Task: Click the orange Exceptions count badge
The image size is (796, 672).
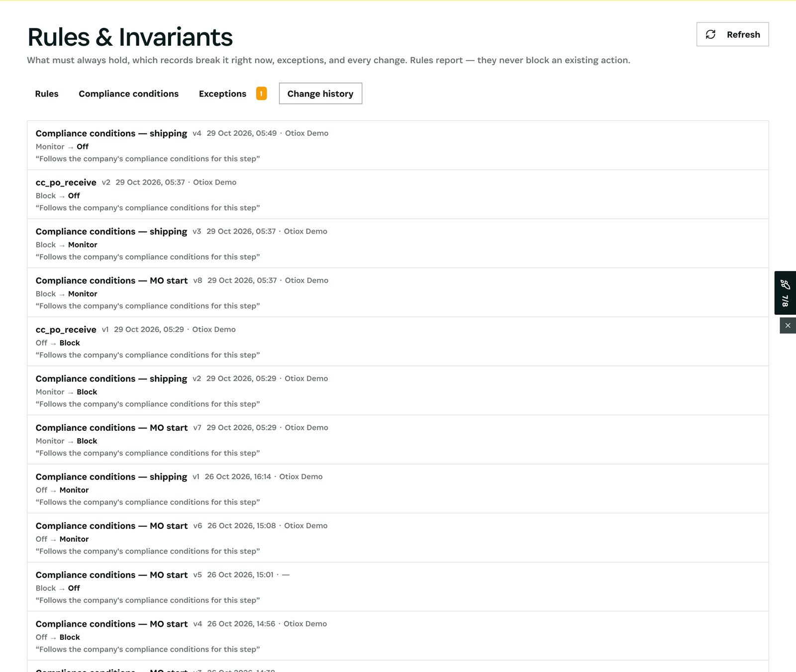Action: point(261,94)
